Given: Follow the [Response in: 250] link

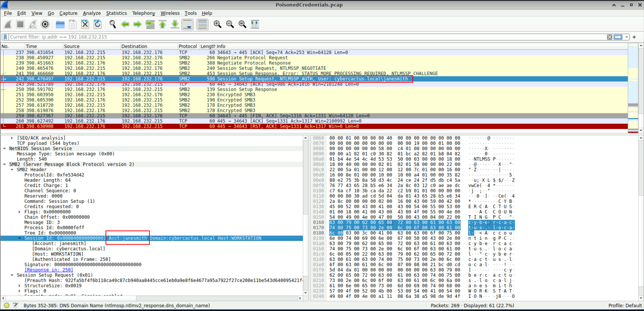Looking at the screenshot, I should point(49,270).
